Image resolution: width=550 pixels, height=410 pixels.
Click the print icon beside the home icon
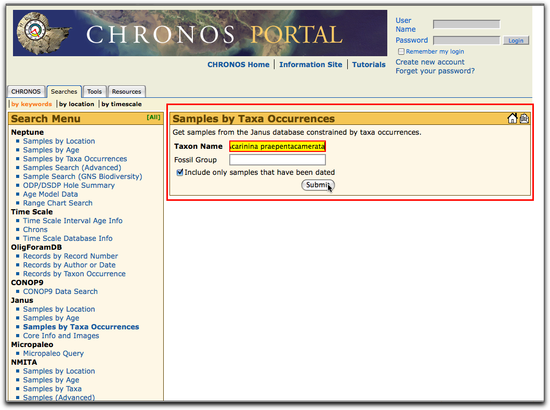[524, 119]
